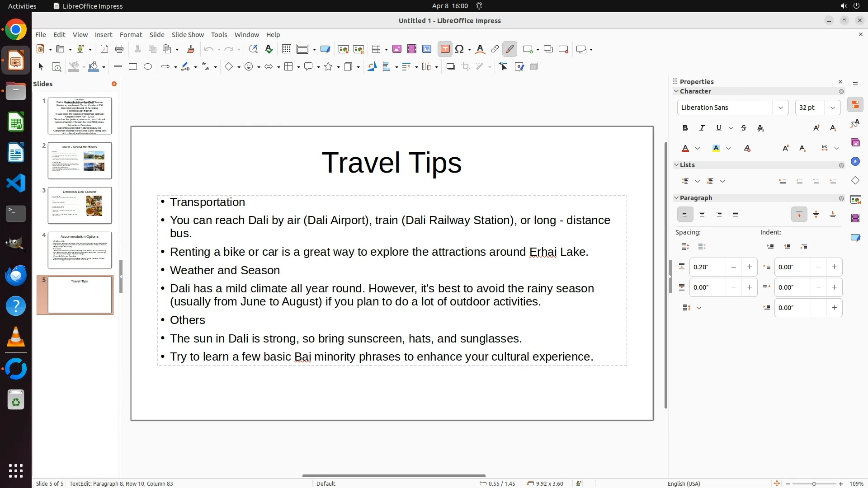Click the Display Grid icon
The width and height of the screenshot is (868, 488).
pos(286,49)
